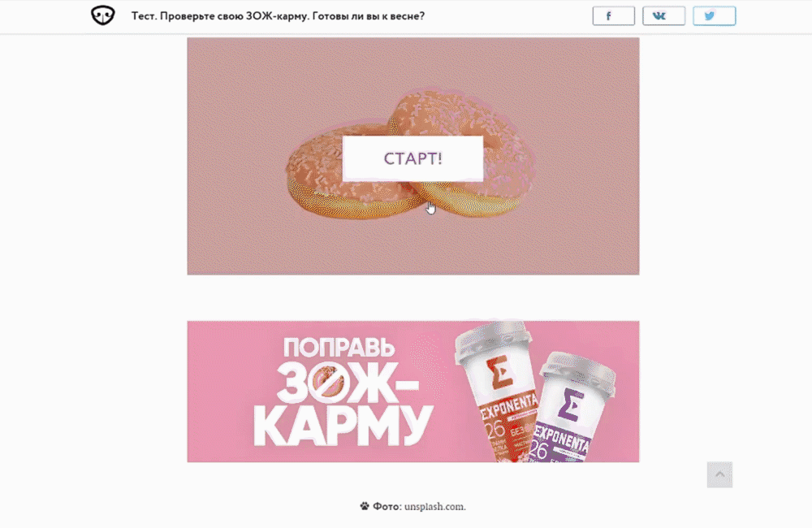Share the quiz on Twitter
Screen dimensions: 812x528
[x=714, y=16]
